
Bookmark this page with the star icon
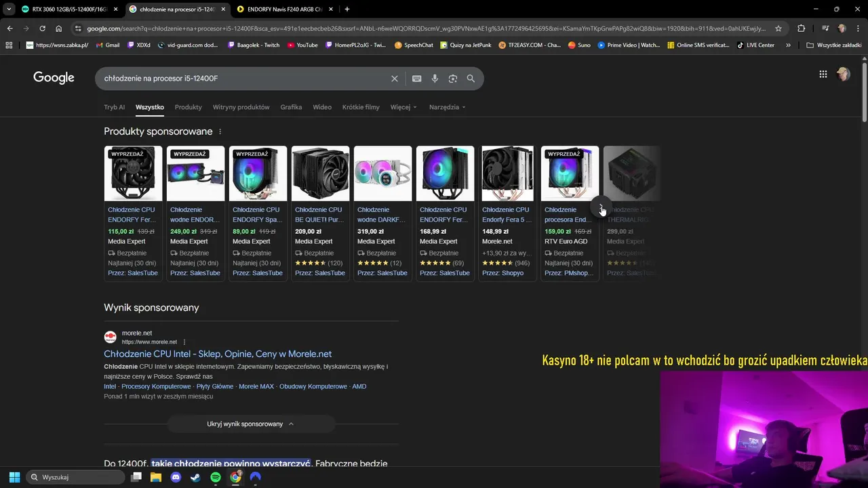pyautogui.click(x=778, y=28)
